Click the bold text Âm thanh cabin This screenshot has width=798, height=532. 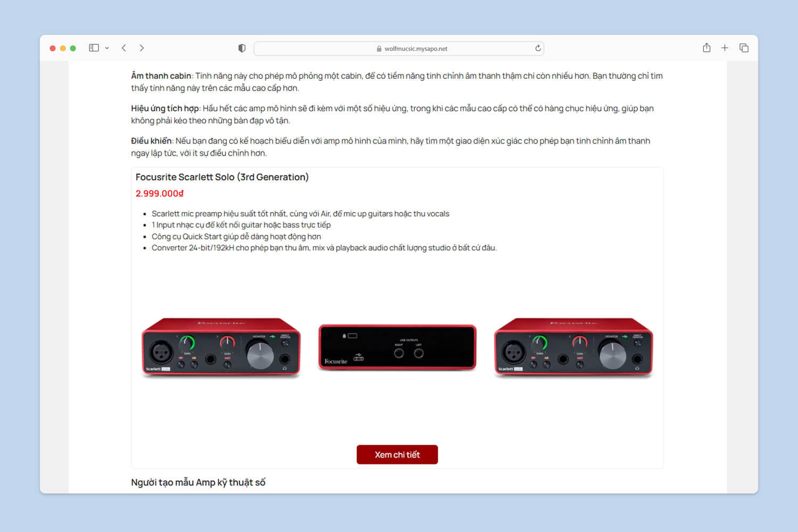tap(161, 76)
